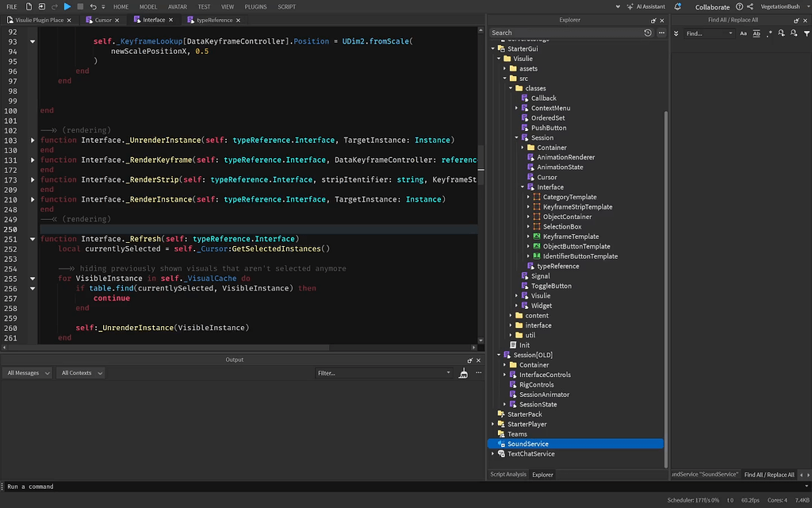Viewport: 812px width, 508px height.
Task: Open Explorer options via the ellipsis icon
Action: coord(661,33)
